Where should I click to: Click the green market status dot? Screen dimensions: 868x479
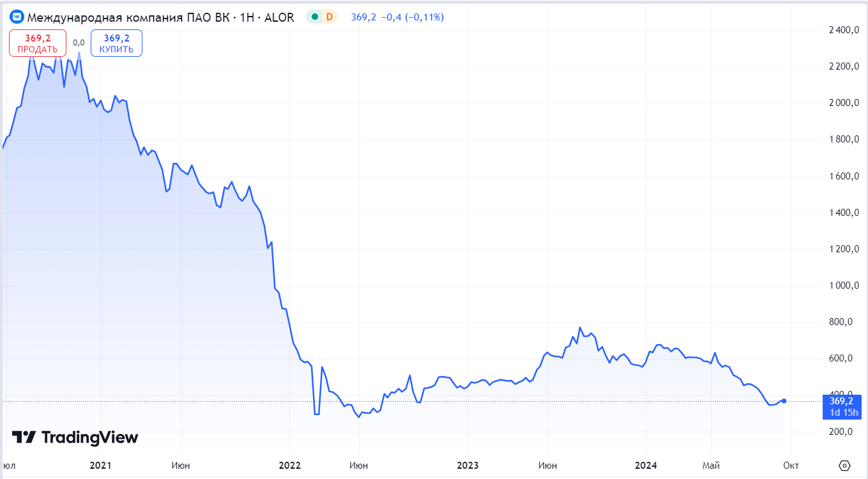point(314,17)
